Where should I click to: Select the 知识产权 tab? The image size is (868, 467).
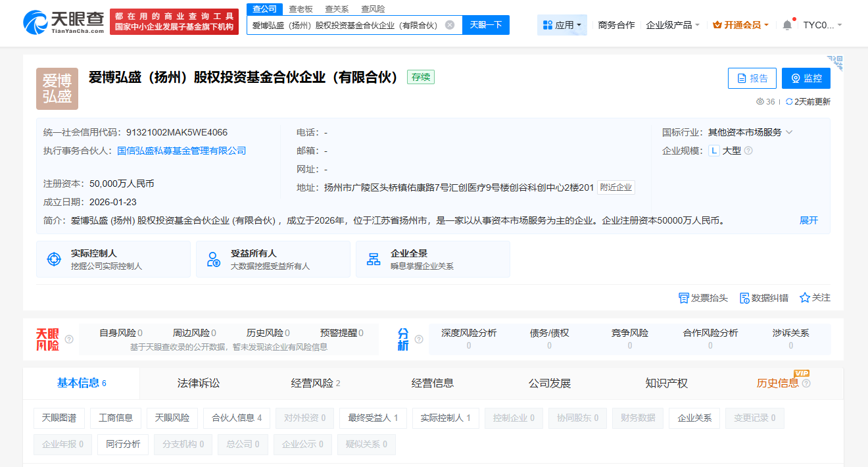coord(666,383)
